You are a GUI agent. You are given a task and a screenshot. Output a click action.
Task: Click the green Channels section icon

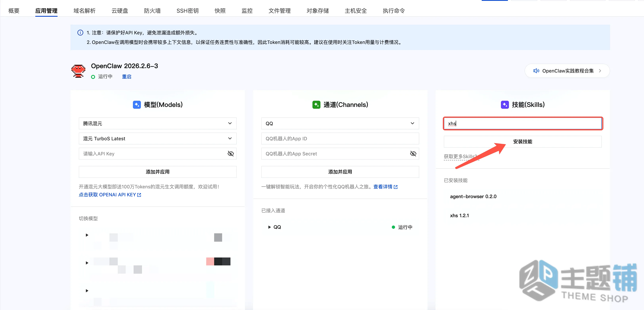[316, 105]
